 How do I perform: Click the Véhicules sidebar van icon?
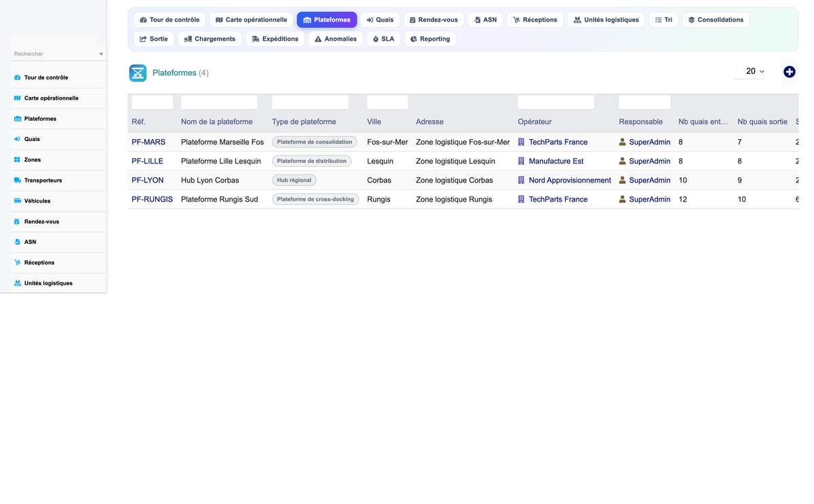coord(18,201)
